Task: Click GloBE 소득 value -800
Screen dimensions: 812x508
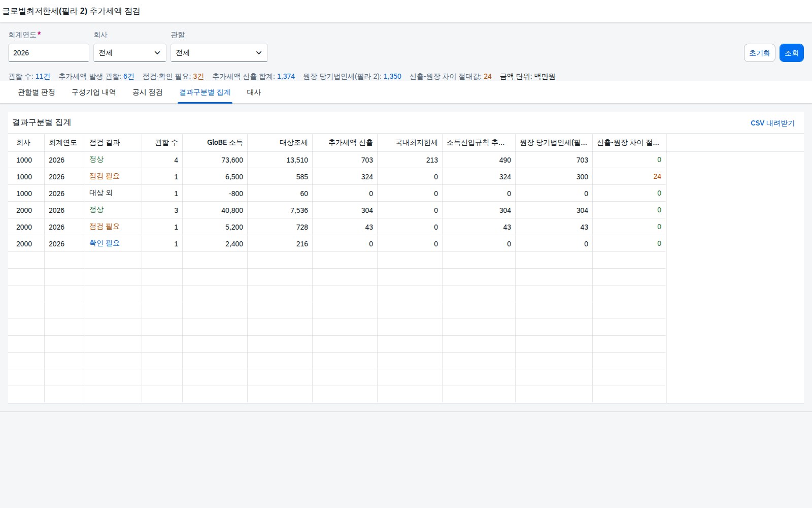Action: click(x=236, y=194)
